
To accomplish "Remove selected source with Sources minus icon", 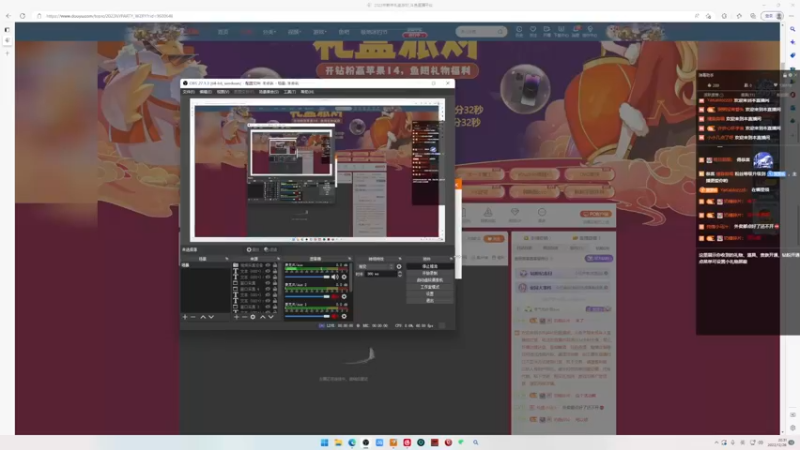I will [x=244, y=317].
